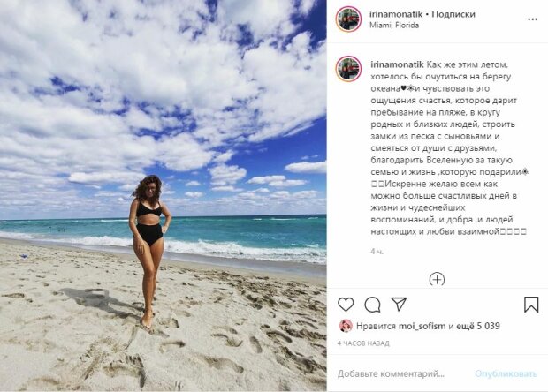The height and width of the screenshot is (392, 548).
Task: Open irinamonatik profile picture in header
Action: click(x=348, y=19)
